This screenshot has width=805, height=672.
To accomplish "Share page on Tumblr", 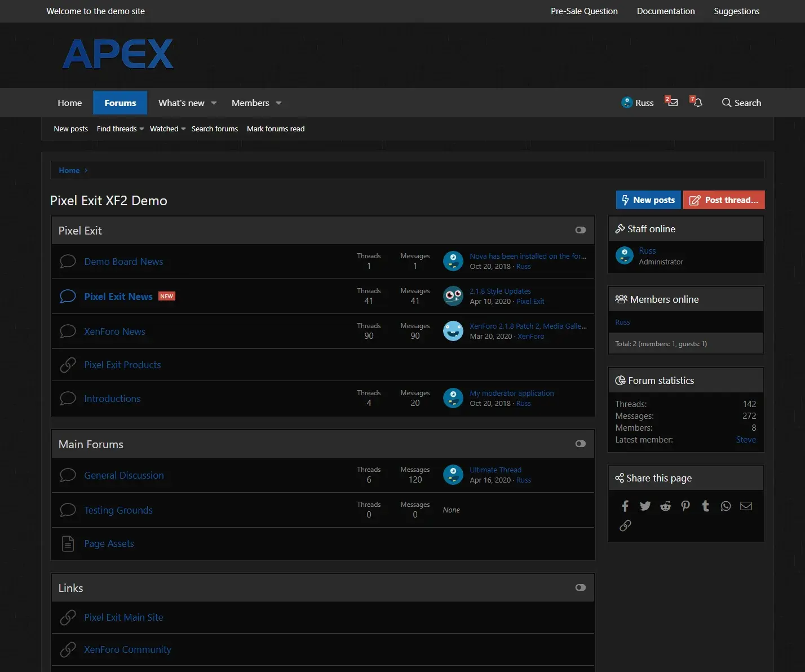I will [x=705, y=506].
